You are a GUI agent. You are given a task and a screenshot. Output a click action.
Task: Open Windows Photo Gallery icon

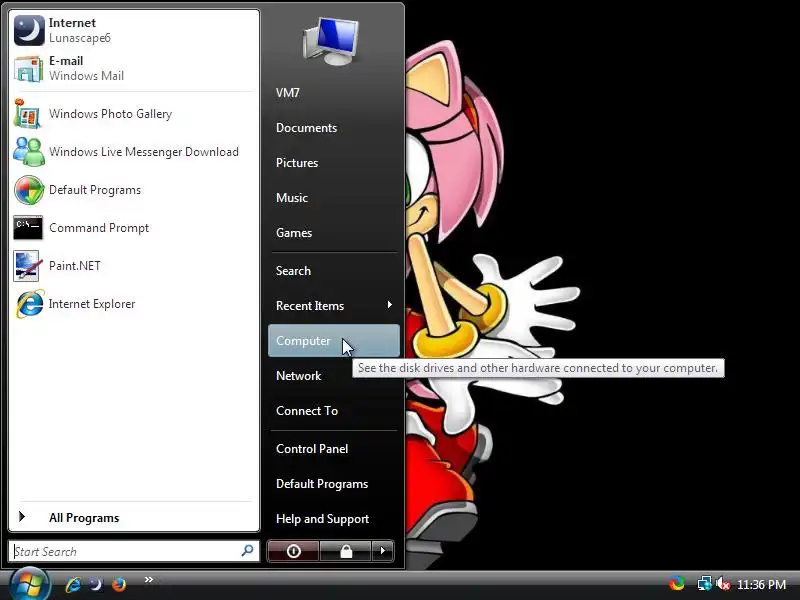[28, 114]
